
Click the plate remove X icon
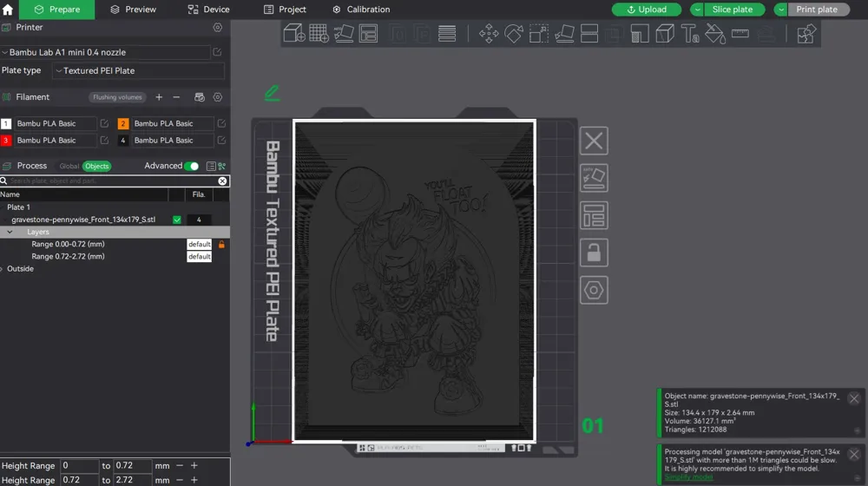594,141
